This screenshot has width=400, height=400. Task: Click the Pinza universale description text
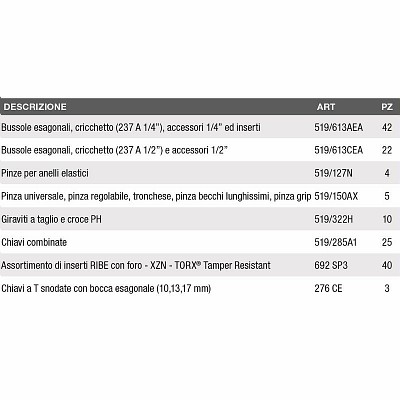[156, 196]
